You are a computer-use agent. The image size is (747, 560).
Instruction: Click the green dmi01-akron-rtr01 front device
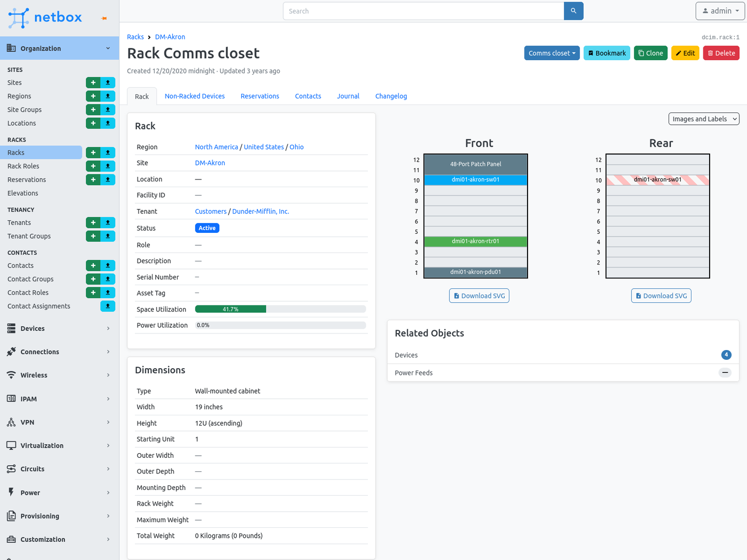pyautogui.click(x=476, y=241)
